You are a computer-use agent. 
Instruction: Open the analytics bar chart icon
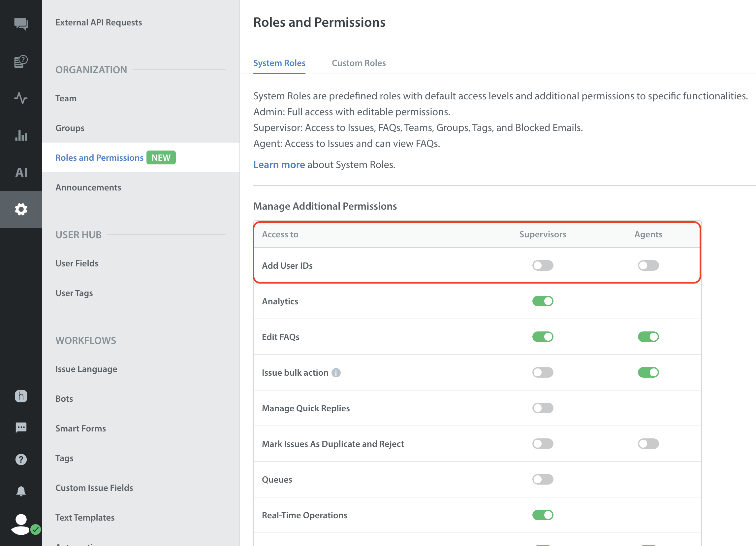click(x=21, y=135)
